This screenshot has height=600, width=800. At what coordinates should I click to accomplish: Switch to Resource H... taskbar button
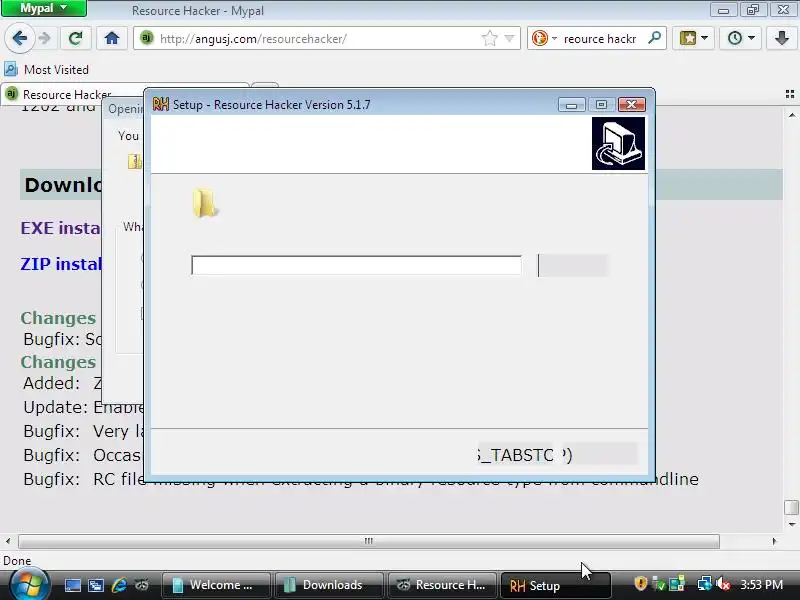pos(442,585)
